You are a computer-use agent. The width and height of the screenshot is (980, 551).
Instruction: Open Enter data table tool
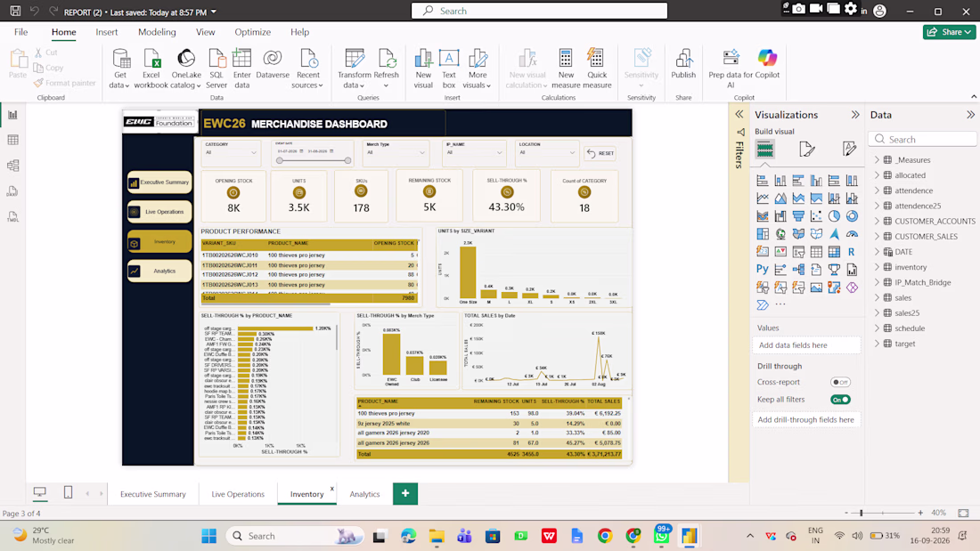click(241, 69)
